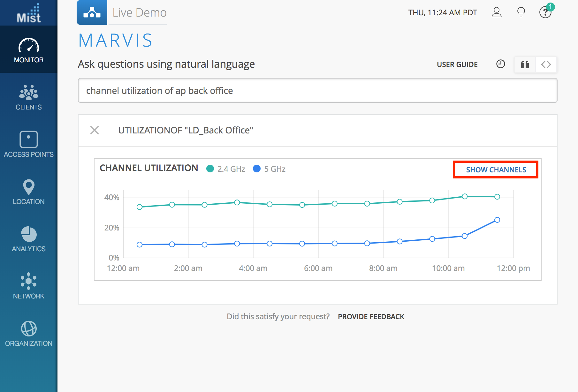
Task: Open Access Points in sidebar
Action: tap(29, 144)
